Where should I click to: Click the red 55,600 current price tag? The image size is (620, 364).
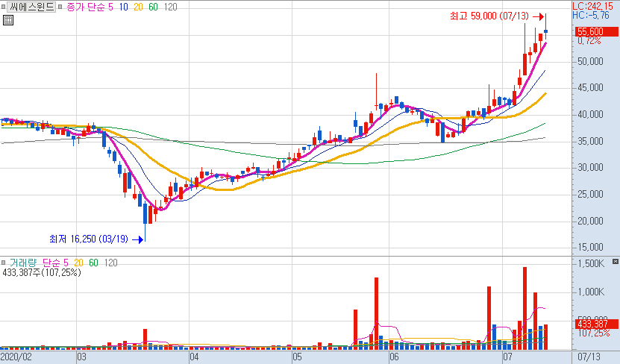(x=596, y=31)
